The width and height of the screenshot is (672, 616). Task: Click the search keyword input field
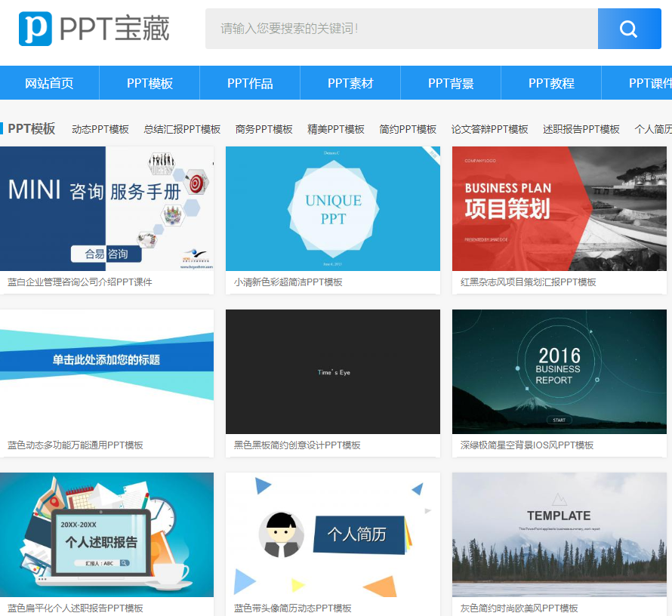(x=401, y=29)
